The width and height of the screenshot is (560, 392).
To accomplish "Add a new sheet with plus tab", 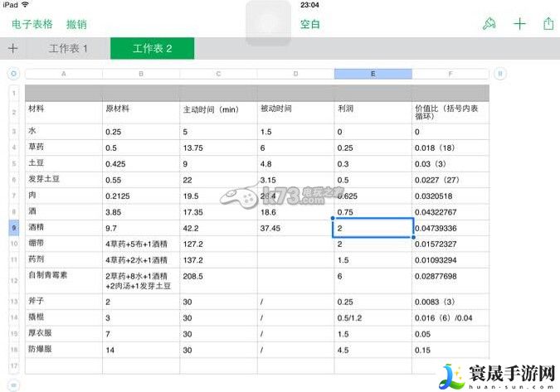I will point(12,48).
